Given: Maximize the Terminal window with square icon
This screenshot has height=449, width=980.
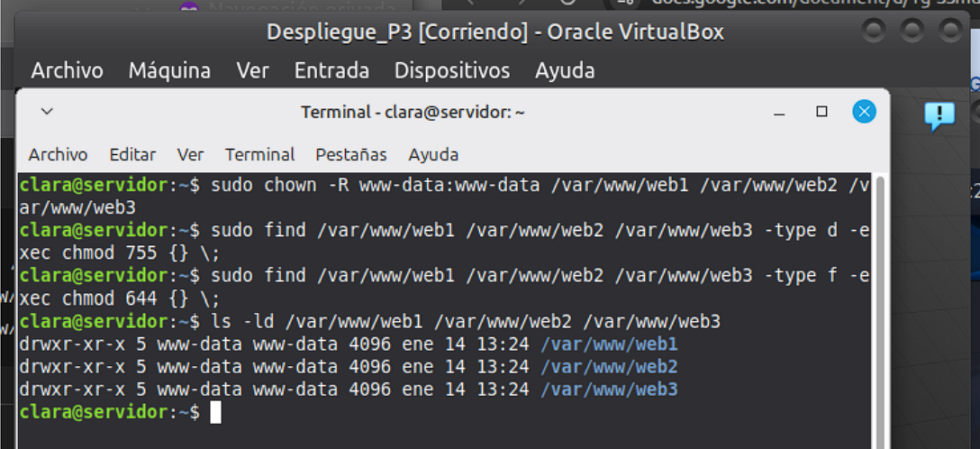Looking at the screenshot, I should coord(821,112).
